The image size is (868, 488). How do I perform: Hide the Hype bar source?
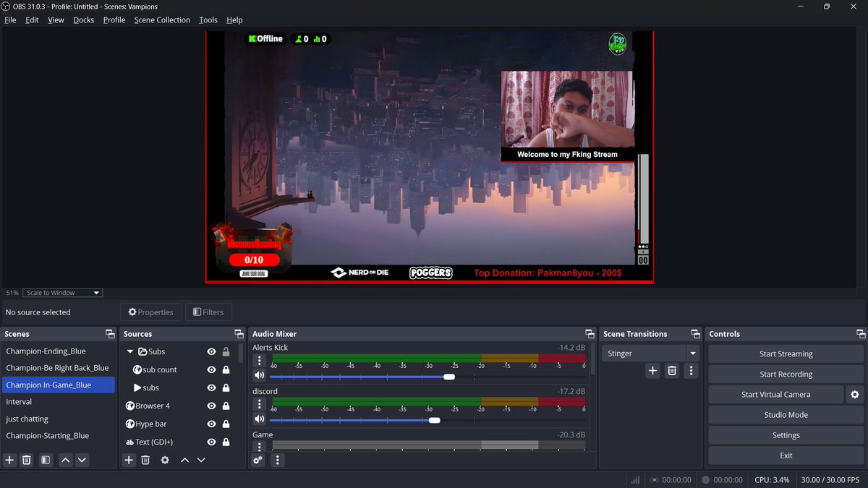pyautogui.click(x=211, y=424)
